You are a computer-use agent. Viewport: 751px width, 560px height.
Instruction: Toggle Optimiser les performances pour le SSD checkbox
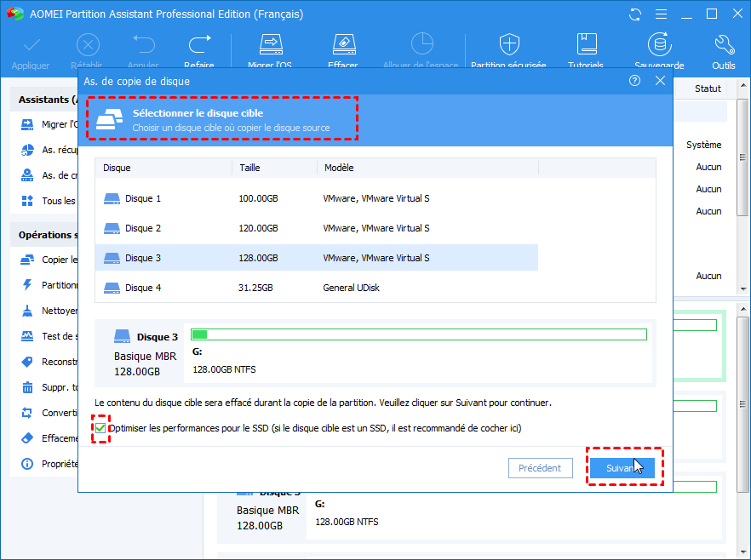point(100,428)
